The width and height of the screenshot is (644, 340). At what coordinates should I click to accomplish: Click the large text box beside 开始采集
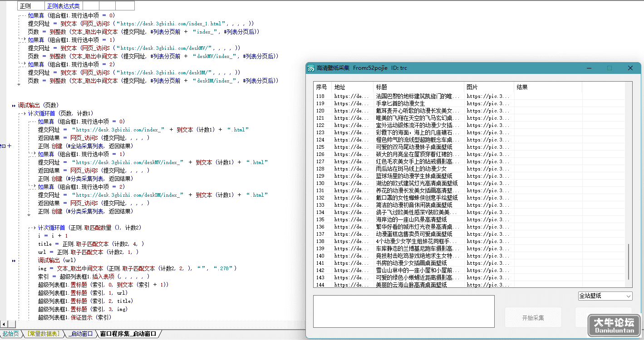(403, 311)
